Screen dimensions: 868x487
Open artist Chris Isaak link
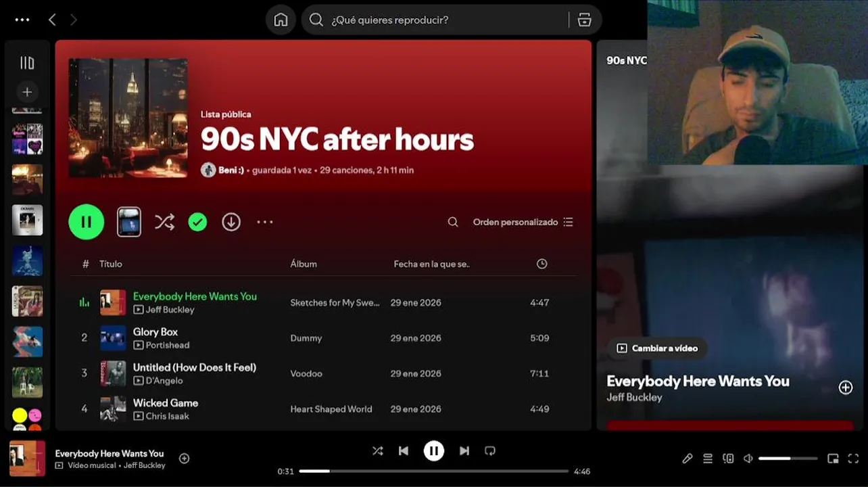(168, 416)
